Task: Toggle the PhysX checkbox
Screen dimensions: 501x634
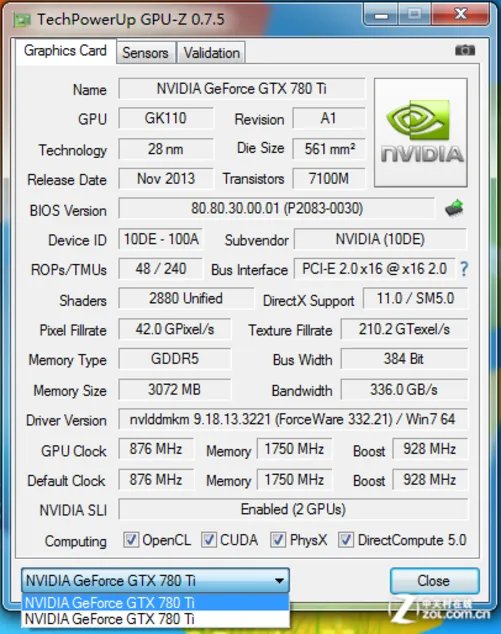Action: pos(278,540)
